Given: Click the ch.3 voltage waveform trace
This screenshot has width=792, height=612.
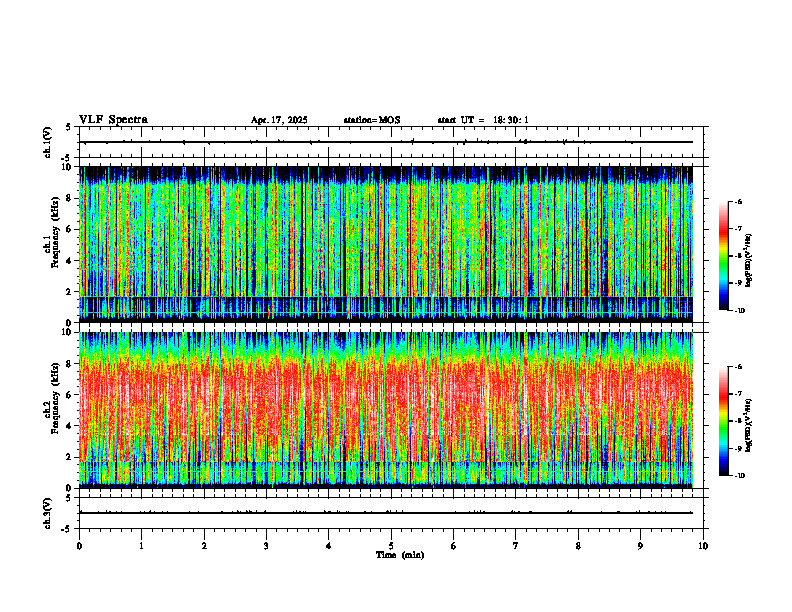Looking at the screenshot, I should [x=386, y=513].
